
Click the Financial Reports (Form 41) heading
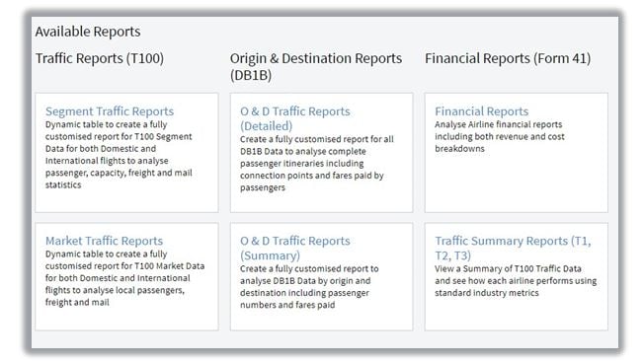pos(508,58)
